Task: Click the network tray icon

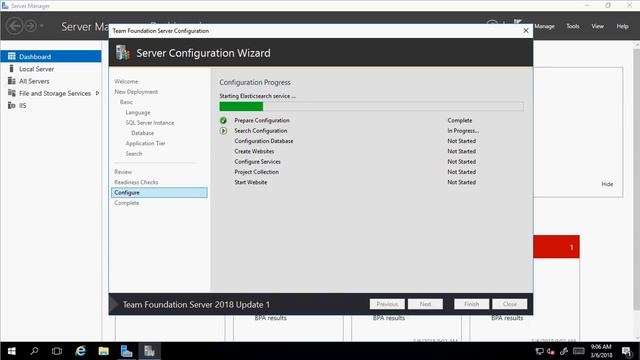Action: (x=539, y=351)
